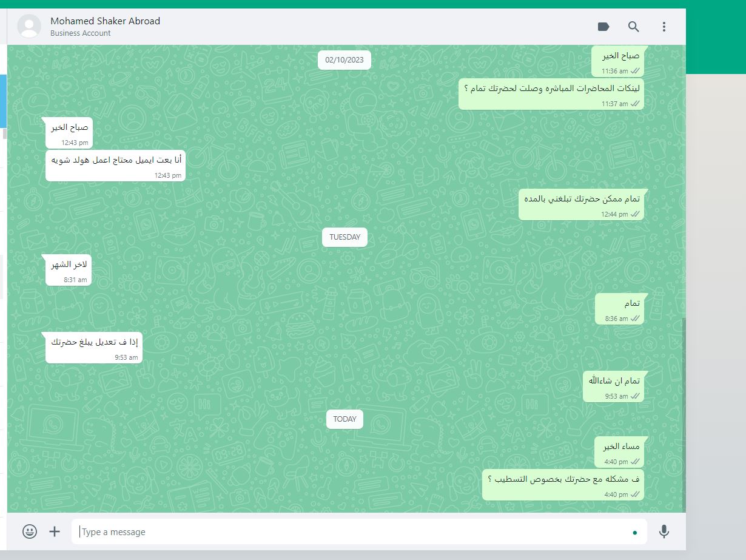Image resolution: width=746 pixels, height=560 pixels.
Task: Select the outgoing question message at 4:40 pm
Action: [x=563, y=484]
